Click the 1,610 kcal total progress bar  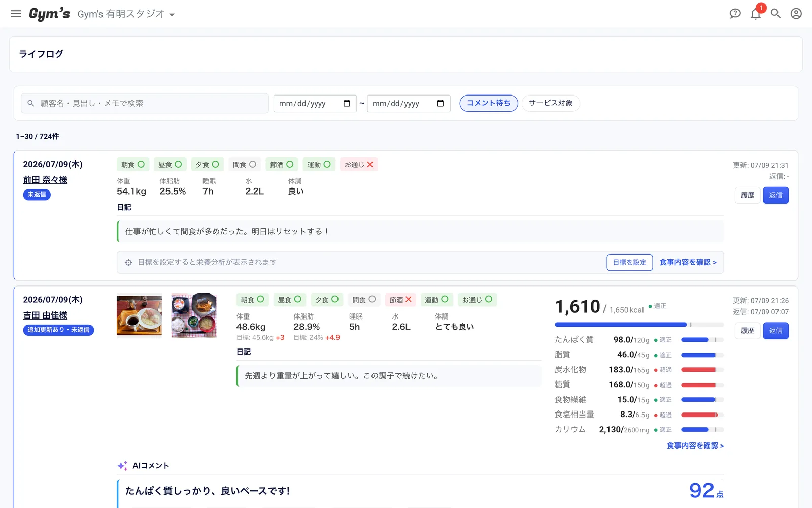[639, 325]
